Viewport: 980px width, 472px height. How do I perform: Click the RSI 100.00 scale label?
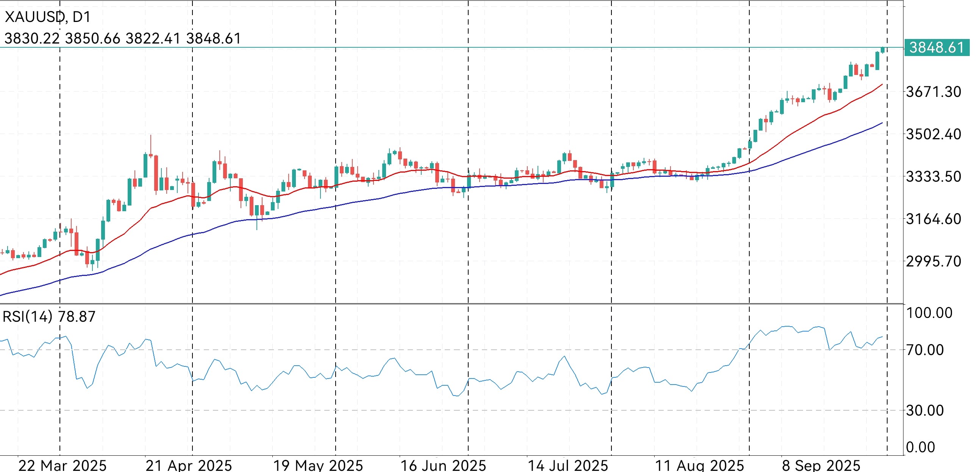coord(929,313)
